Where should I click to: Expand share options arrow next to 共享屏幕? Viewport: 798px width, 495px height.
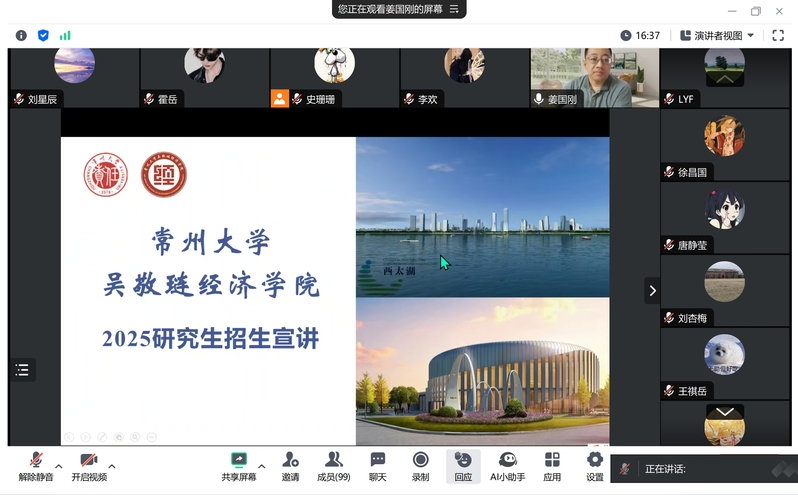coord(262,466)
